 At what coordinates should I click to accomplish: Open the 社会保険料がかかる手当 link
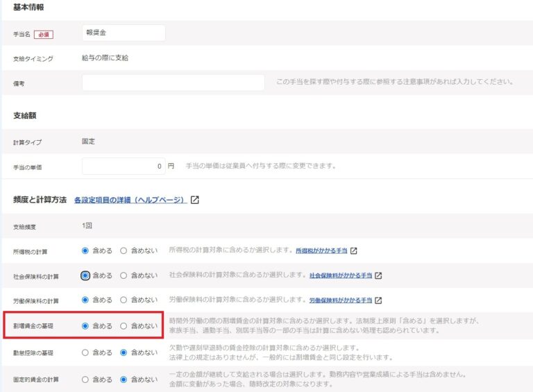(x=340, y=275)
